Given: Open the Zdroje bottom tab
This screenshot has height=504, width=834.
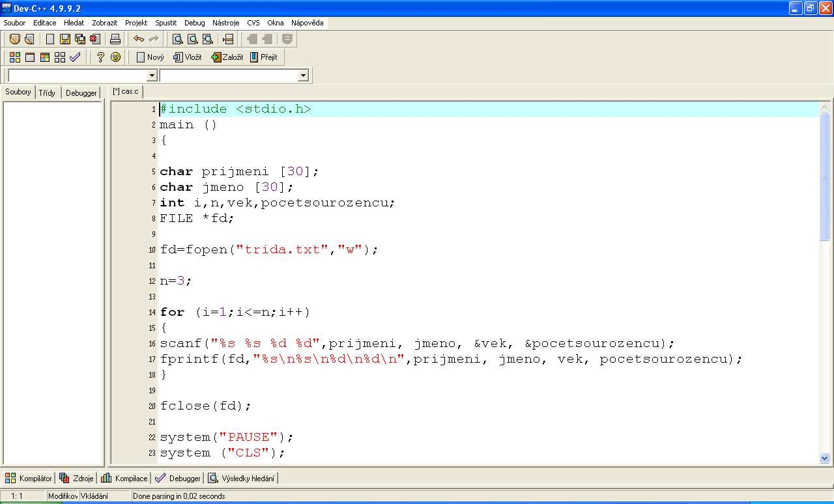Looking at the screenshot, I should [77, 478].
